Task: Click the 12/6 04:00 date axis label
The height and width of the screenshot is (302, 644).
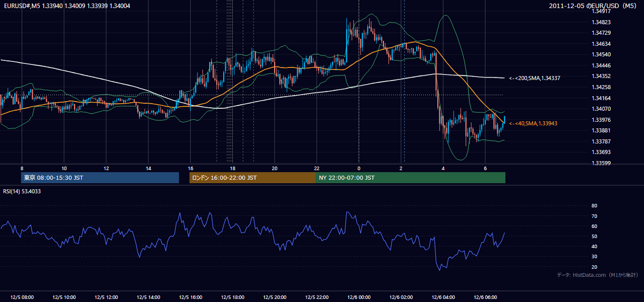Action: (x=443, y=297)
